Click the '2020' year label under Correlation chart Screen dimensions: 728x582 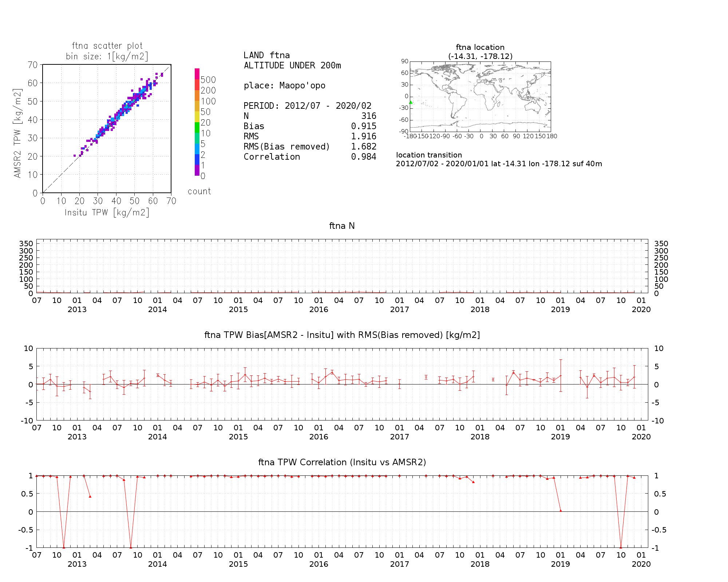coord(641,564)
